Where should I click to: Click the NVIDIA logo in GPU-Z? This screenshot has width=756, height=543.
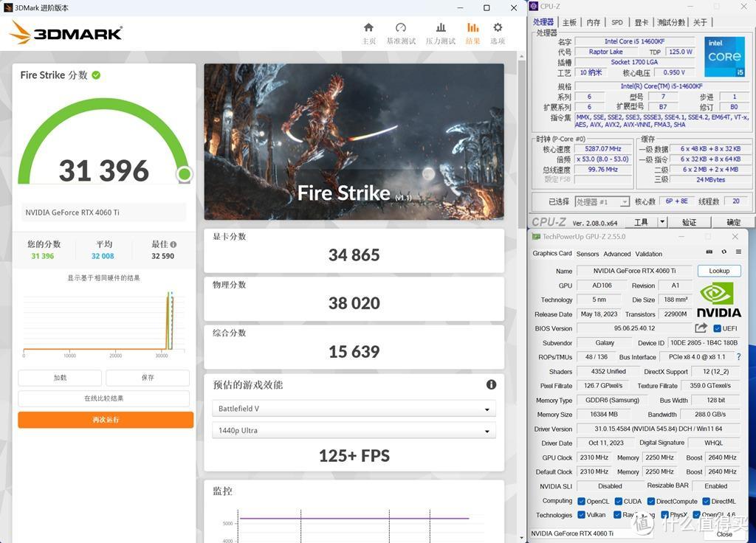click(719, 300)
